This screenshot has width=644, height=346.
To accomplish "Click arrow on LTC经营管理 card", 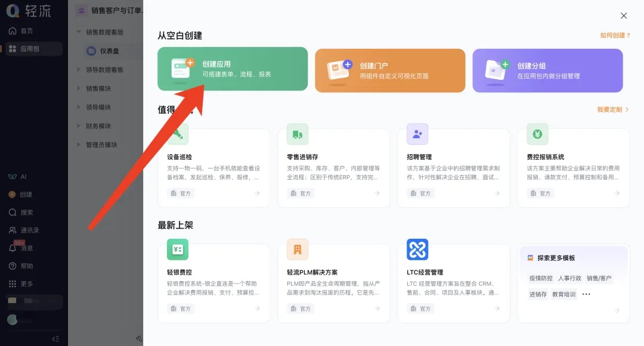I will coord(497,308).
